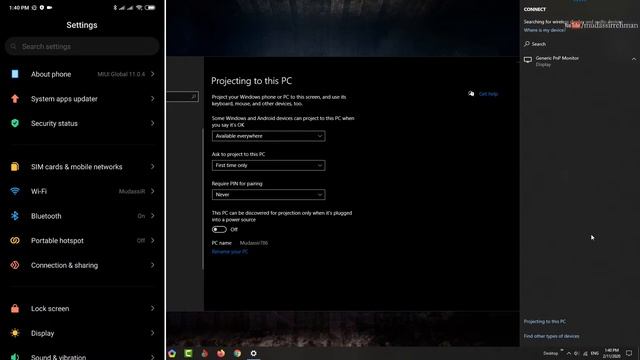Image resolution: width=640 pixels, height=360 pixels.
Task: Open SIM cards & mobile networks
Action: [x=82, y=167]
